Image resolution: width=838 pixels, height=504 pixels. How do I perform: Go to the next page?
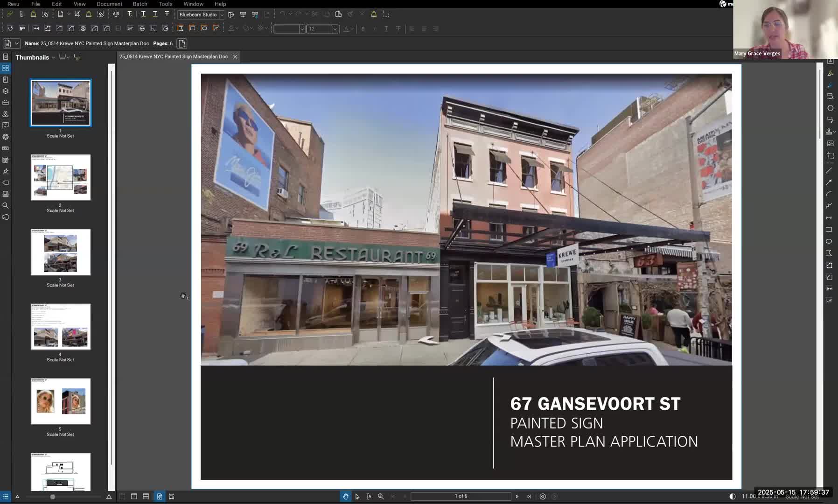click(x=517, y=497)
